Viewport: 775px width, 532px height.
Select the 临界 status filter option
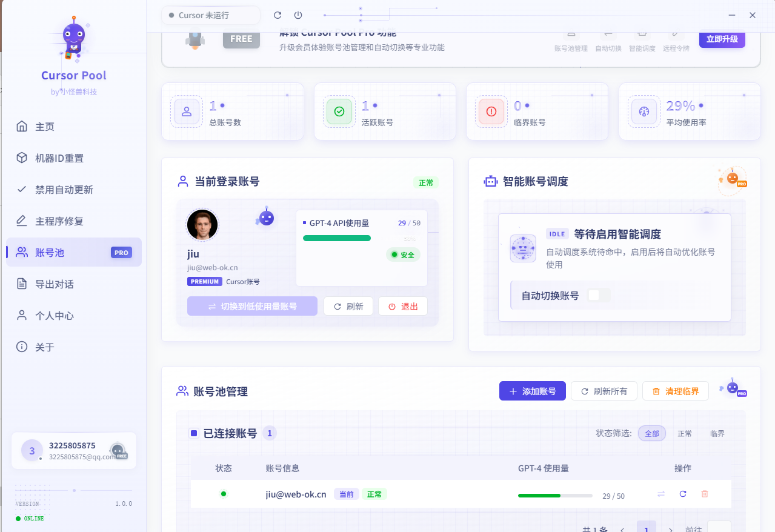click(x=717, y=433)
